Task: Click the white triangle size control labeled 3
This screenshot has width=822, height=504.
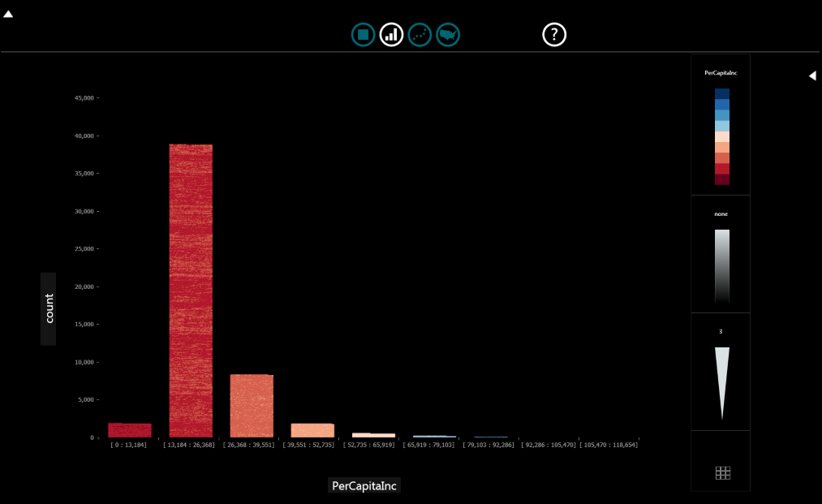Action: 722,381
